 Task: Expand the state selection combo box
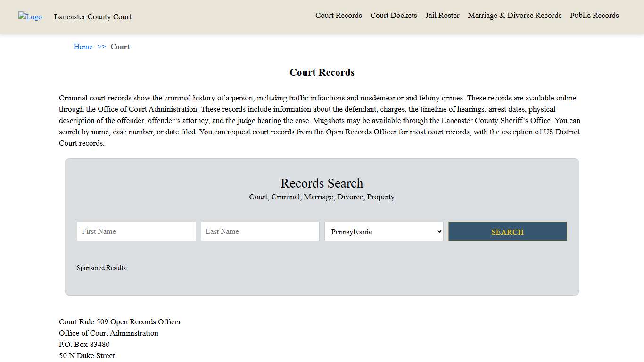point(383,231)
